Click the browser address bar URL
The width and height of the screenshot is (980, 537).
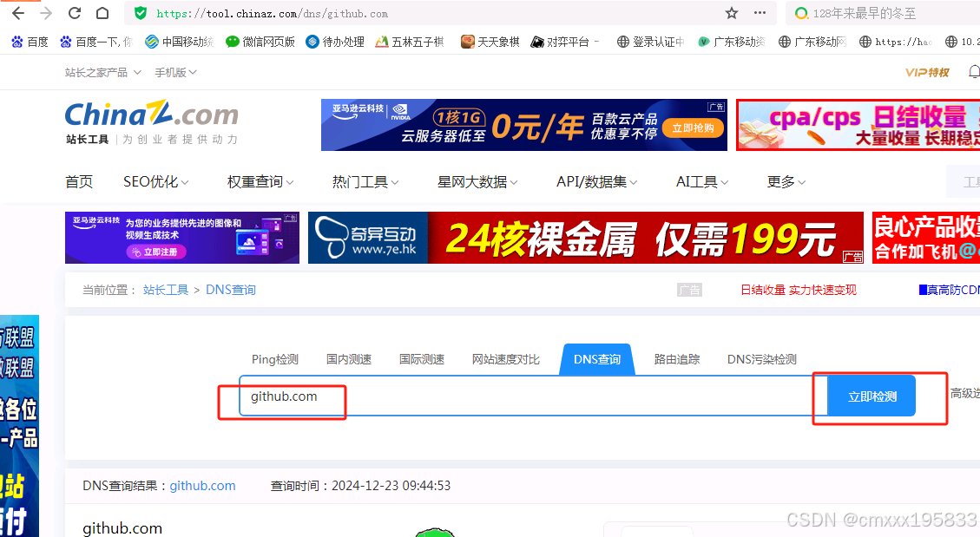pos(272,13)
